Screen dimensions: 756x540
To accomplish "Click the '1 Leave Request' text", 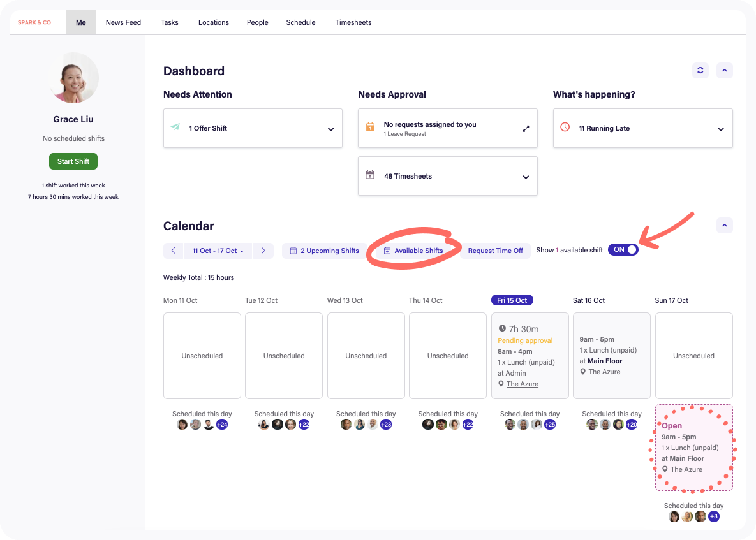I will 404,134.
